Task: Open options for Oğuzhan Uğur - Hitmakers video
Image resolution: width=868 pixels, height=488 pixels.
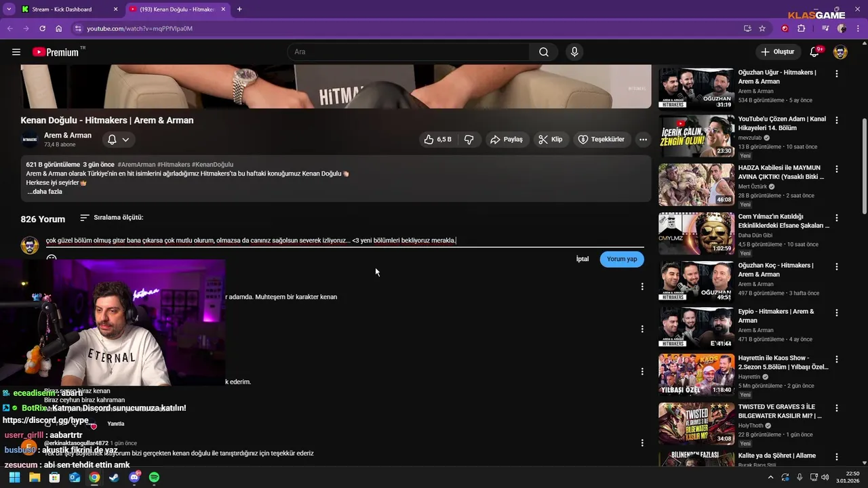Action: (837, 74)
